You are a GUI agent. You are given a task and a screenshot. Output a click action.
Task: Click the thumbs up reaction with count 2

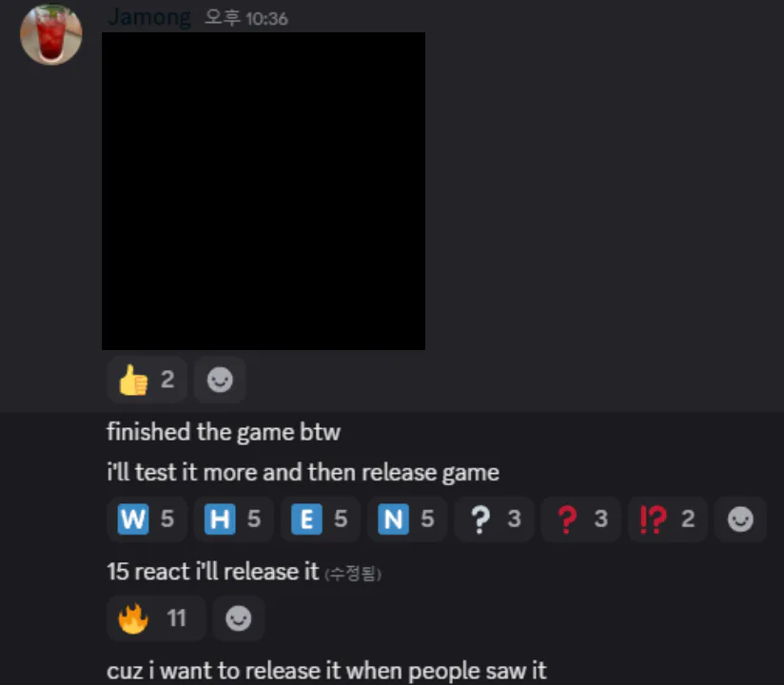pos(147,380)
